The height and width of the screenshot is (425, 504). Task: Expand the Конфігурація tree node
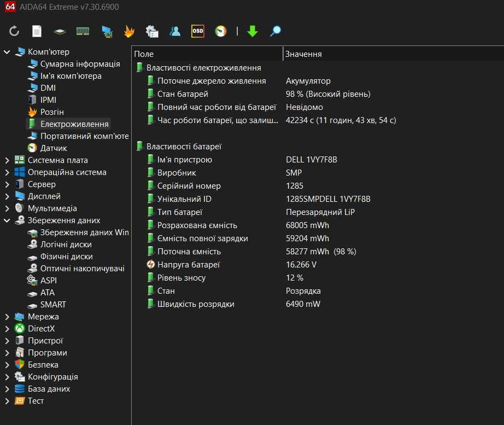click(7, 377)
